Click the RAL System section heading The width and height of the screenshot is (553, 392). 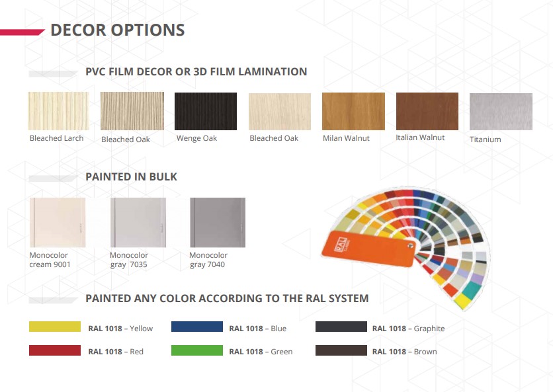pos(227,299)
